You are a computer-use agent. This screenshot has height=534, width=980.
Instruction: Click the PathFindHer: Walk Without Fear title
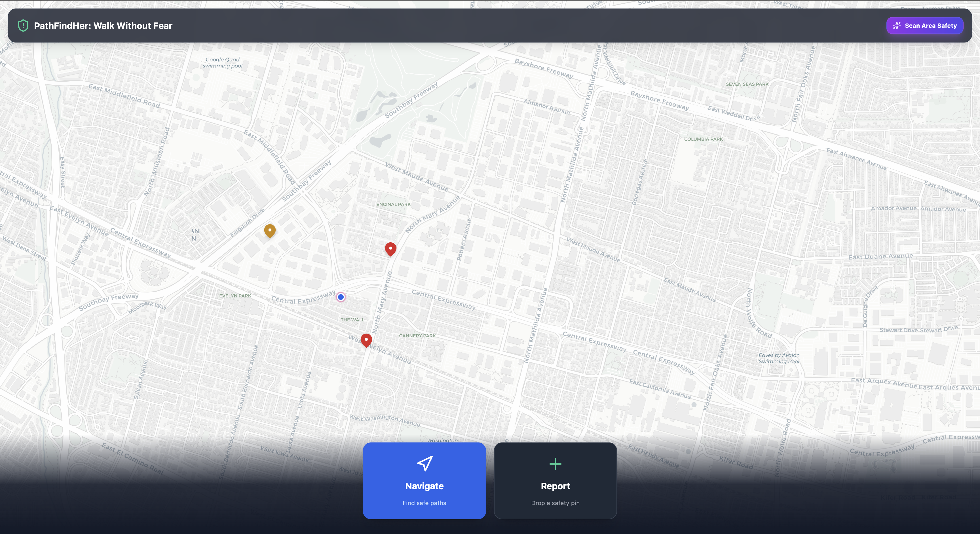pyautogui.click(x=103, y=26)
